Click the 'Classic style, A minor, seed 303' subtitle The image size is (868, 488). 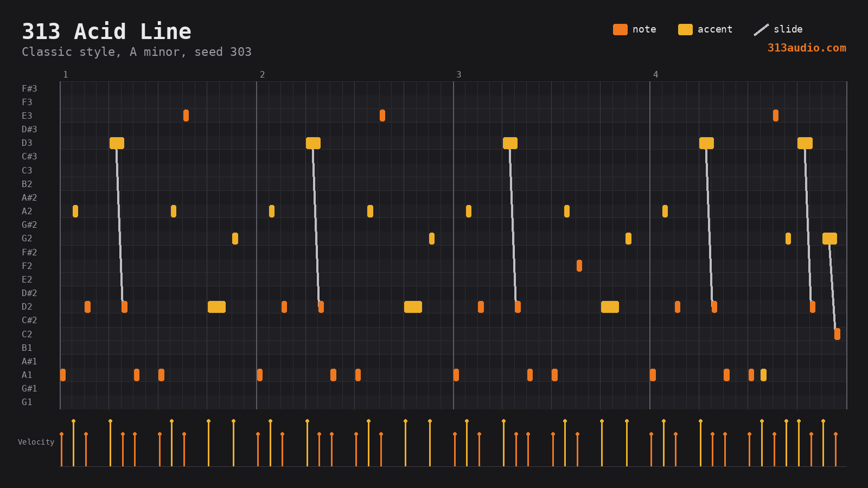coord(137,52)
